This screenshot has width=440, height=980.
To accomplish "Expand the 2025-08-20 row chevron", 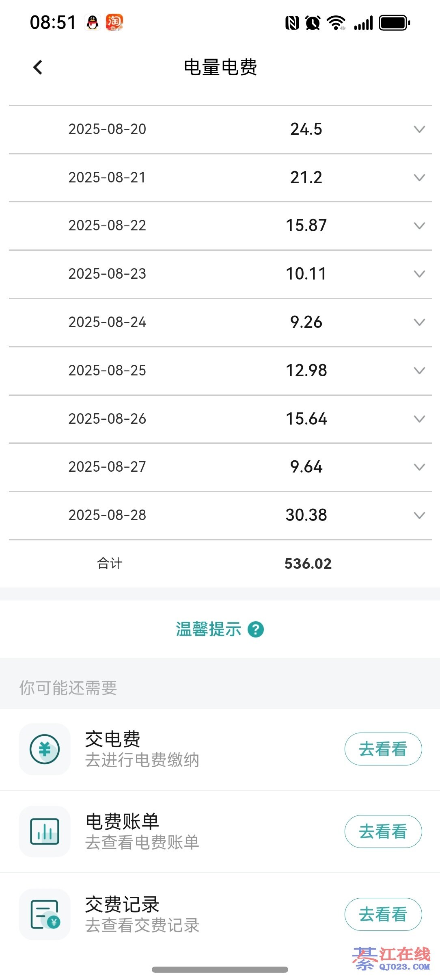I will (x=419, y=129).
